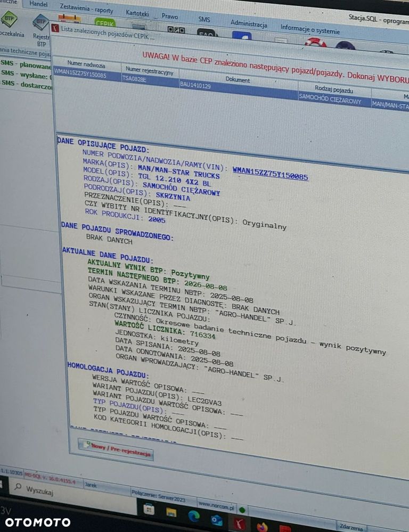Open the Administracja menu
This screenshot has width=409, height=532.
pos(249,24)
